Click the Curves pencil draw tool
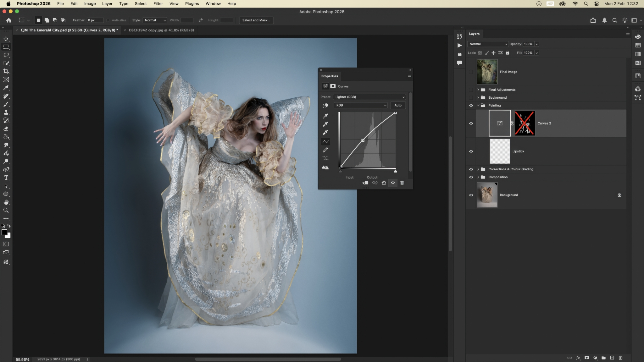Image resolution: width=644 pixels, height=362 pixels. tap(325, 150)
